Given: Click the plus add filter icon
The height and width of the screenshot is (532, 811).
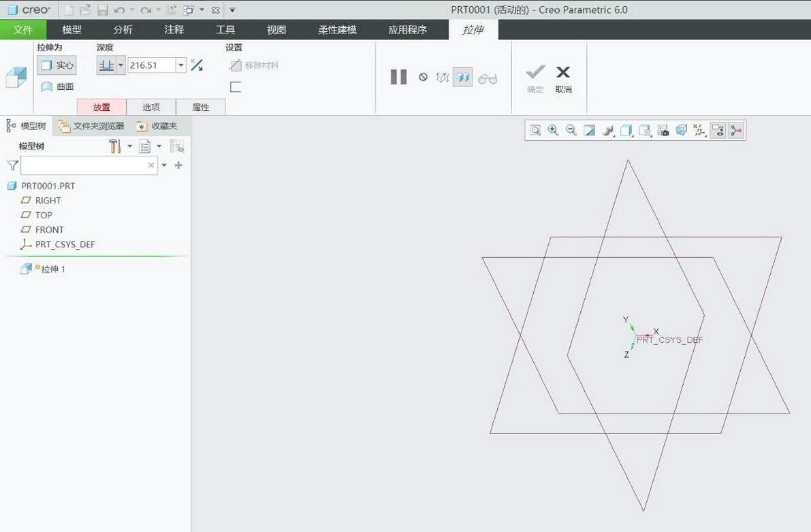Looking at the screenshot, I should 178,165.
